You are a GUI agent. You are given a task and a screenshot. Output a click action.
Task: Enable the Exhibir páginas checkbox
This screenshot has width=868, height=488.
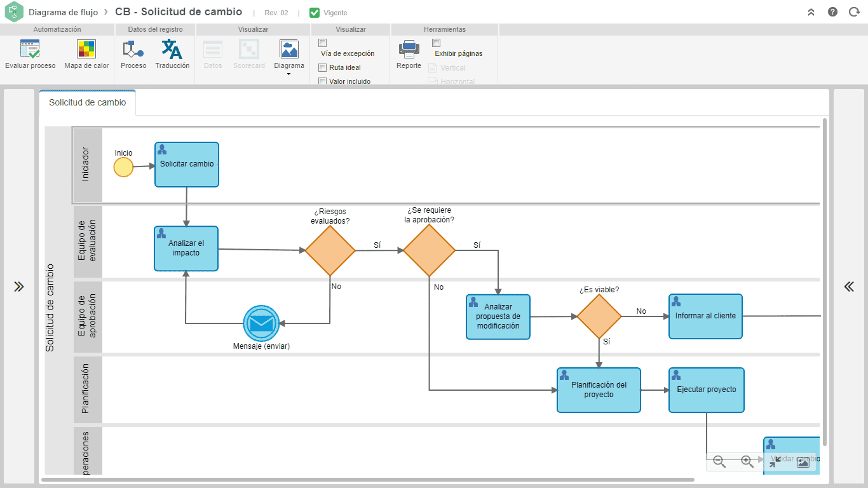tap(437, 43)
